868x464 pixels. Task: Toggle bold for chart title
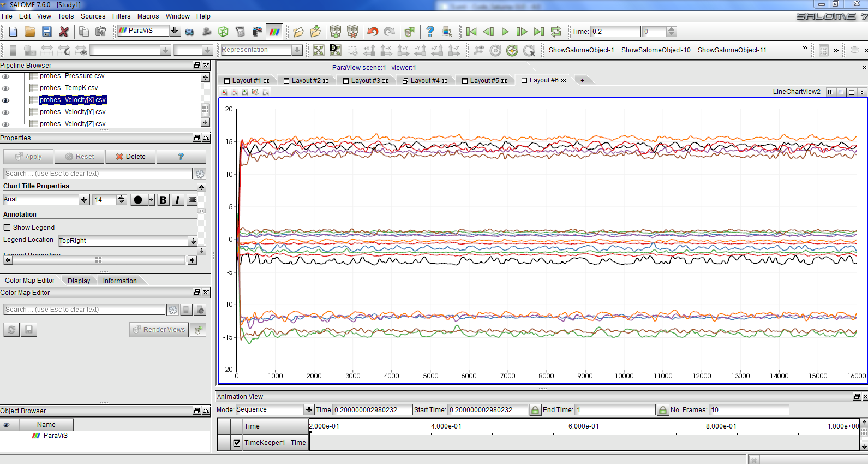click(x=163, y=200)
